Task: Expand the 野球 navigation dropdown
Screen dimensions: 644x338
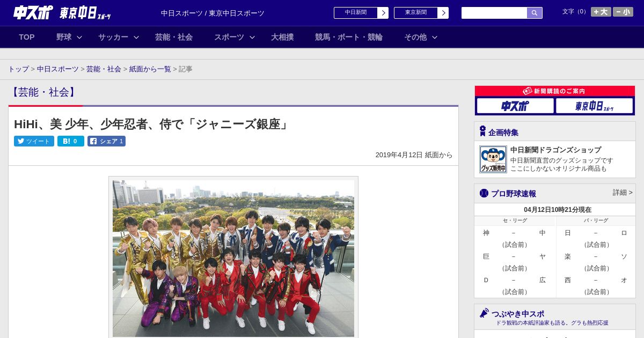Action: click(x=69, y=37)
